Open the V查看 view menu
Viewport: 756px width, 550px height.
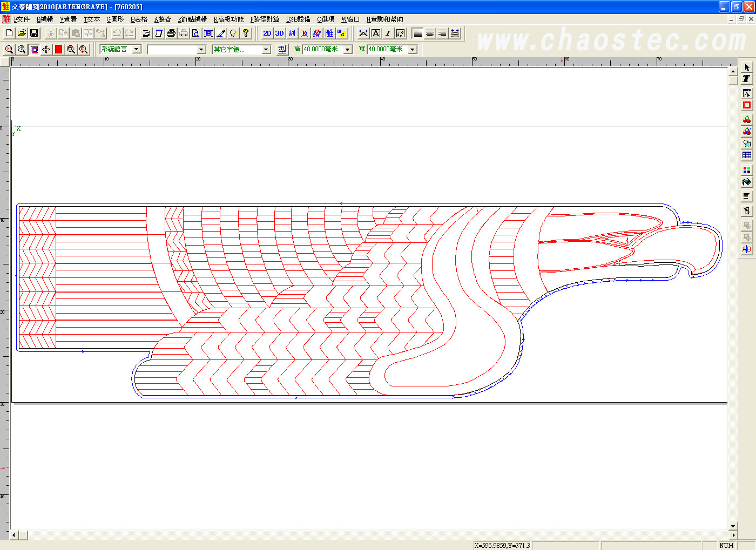pyautogui.click(x=68, y=19)
